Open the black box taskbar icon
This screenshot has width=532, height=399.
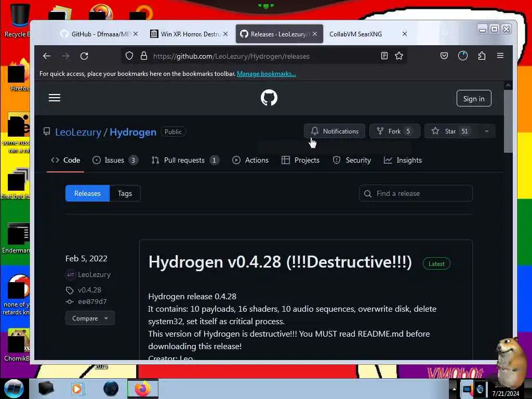click(46, 389)
